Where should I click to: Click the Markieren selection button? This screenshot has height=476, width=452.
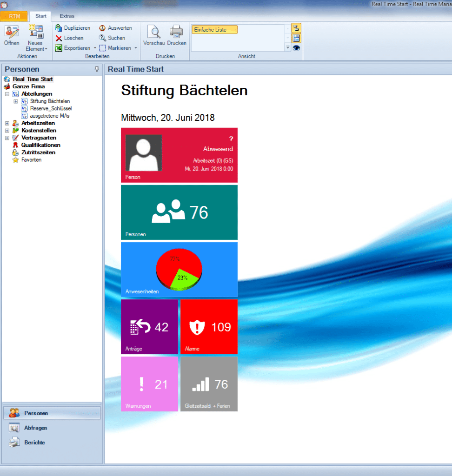pyautogui.click(x=115, y=48)
